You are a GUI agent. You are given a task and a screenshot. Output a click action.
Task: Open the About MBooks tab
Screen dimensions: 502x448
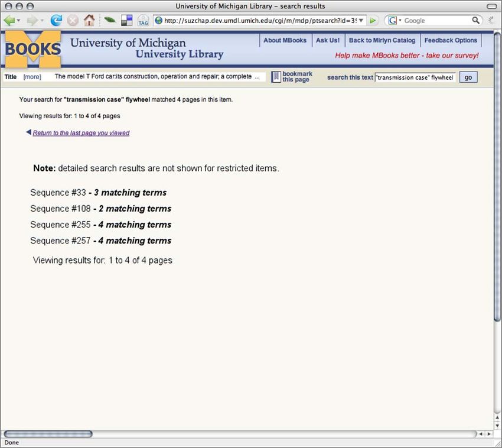[x=285, y=40]
